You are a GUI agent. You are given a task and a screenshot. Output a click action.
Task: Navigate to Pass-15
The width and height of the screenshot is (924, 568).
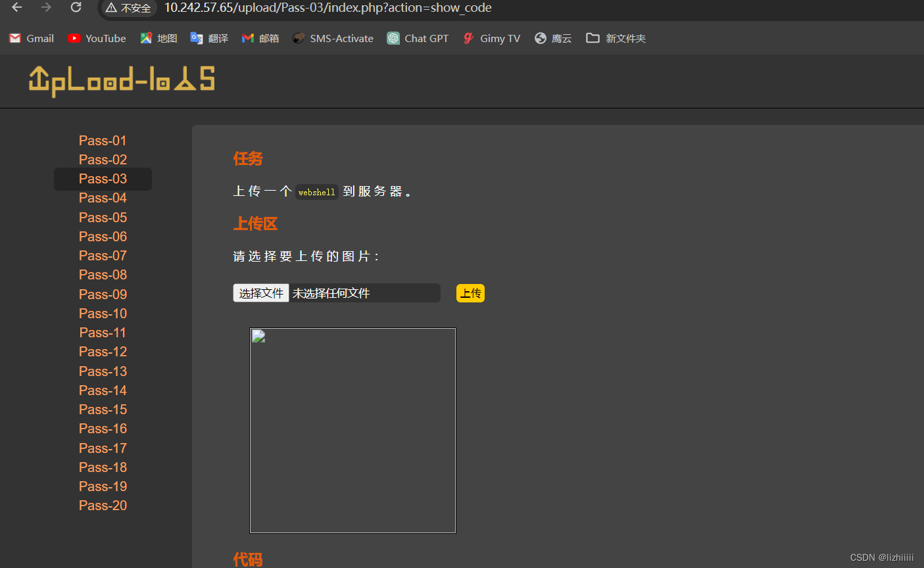103,410
